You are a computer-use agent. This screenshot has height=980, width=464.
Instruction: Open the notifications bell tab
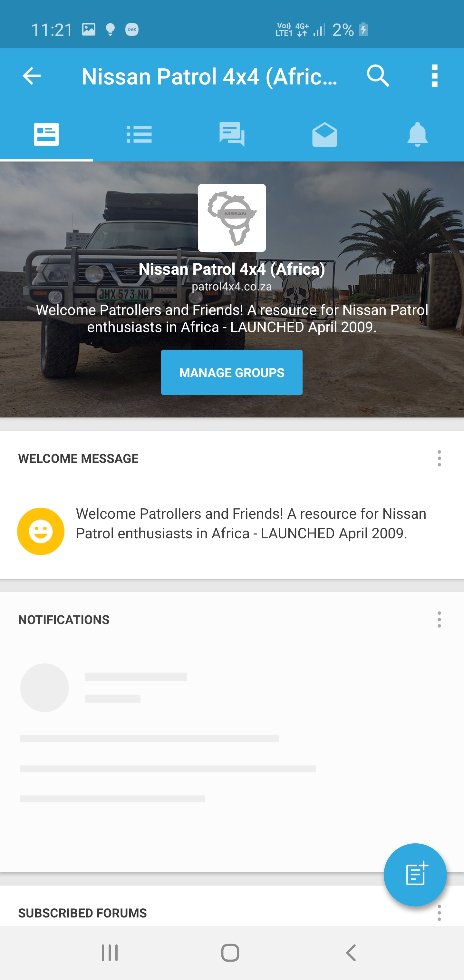(418, 134)
